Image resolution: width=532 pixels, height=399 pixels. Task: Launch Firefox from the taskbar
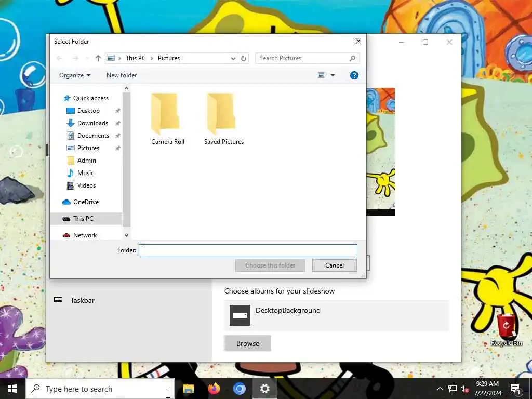coord(214,389)
